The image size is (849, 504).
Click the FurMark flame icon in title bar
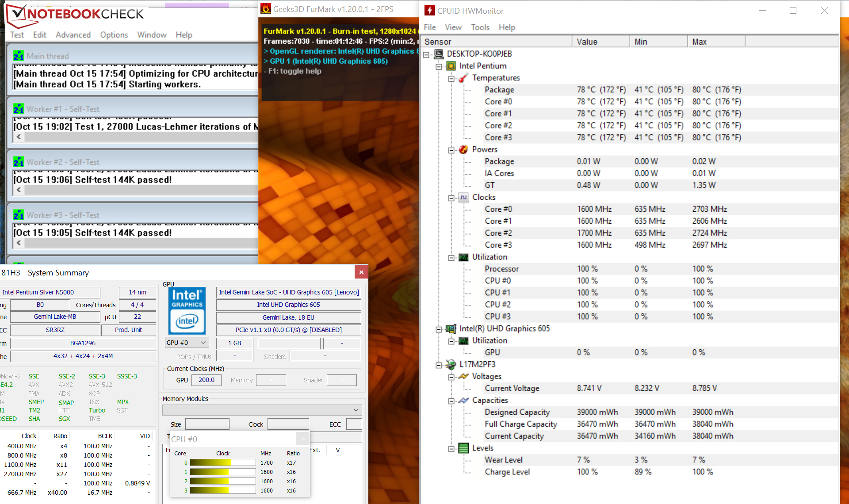[x=266, y=9]
